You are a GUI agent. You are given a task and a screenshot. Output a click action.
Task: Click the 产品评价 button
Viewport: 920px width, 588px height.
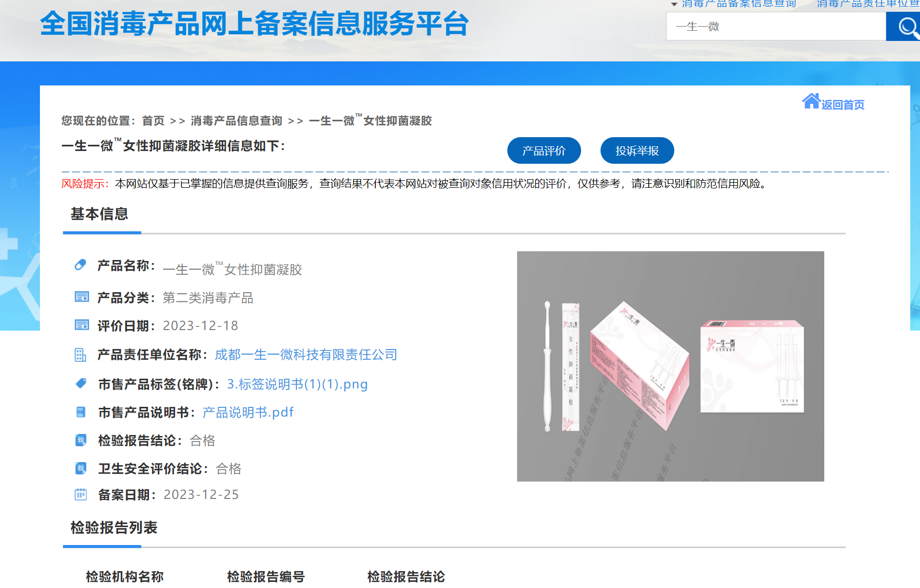tap(544, 150)
